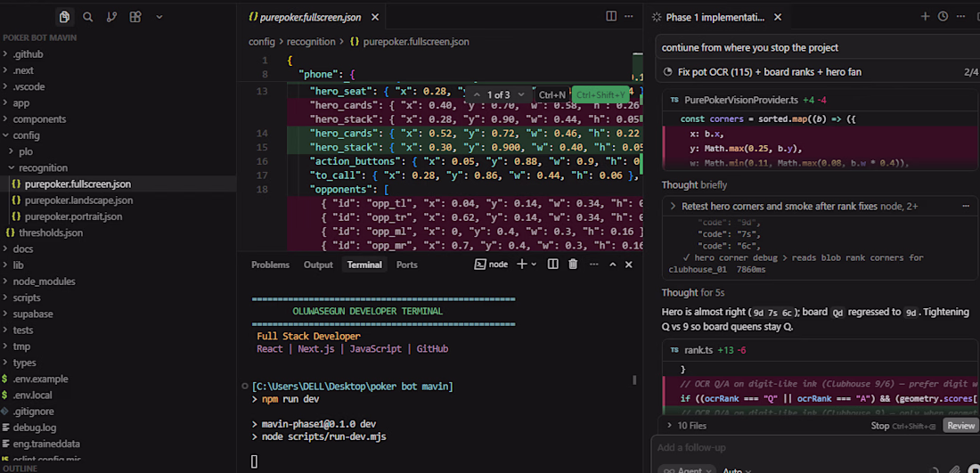
Task: Click the terminal vertical scrollbar thumb
Action: pyautogui.click(x=634, y=379)
